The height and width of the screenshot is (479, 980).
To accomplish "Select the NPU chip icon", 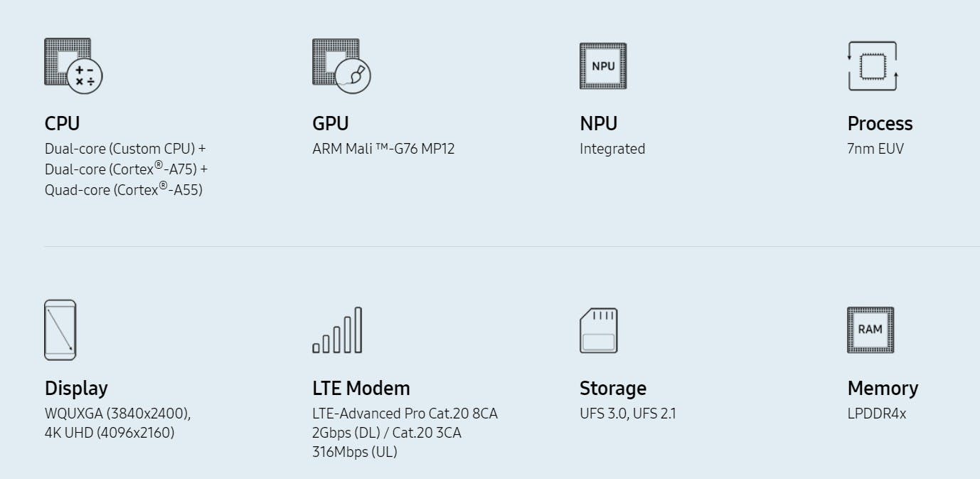I will click(603, 66).
